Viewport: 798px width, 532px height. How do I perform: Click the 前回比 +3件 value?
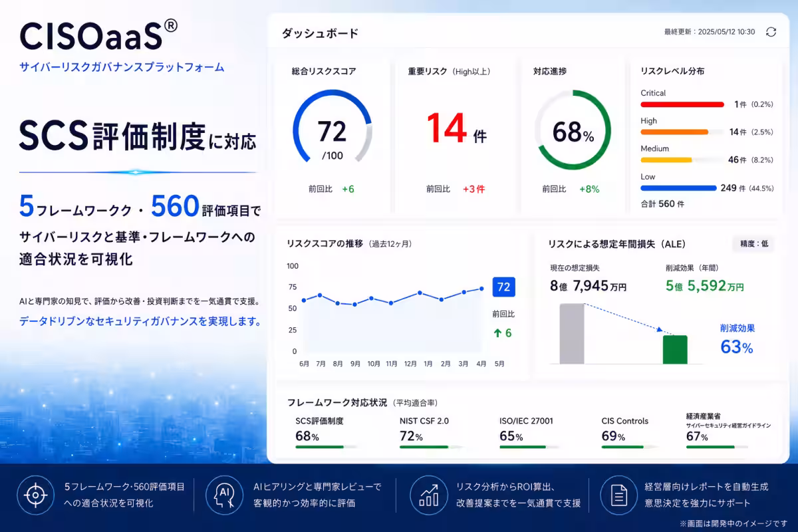pos(456,189)
